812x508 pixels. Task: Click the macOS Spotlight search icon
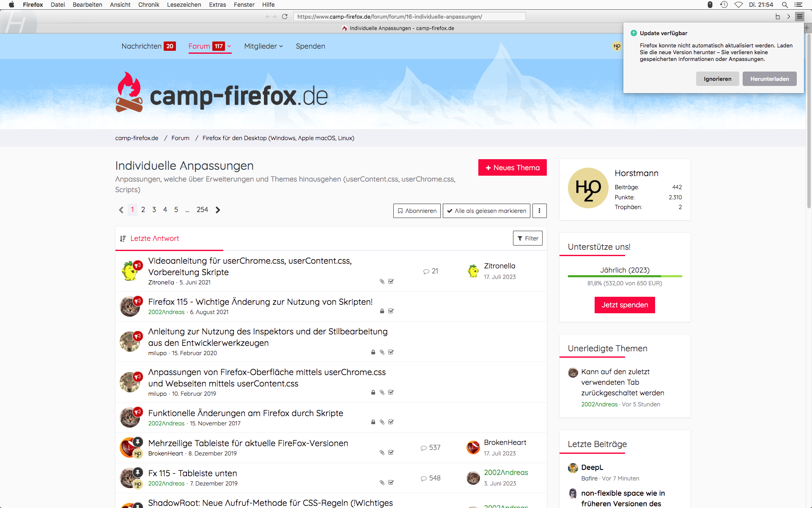point(785,5)
